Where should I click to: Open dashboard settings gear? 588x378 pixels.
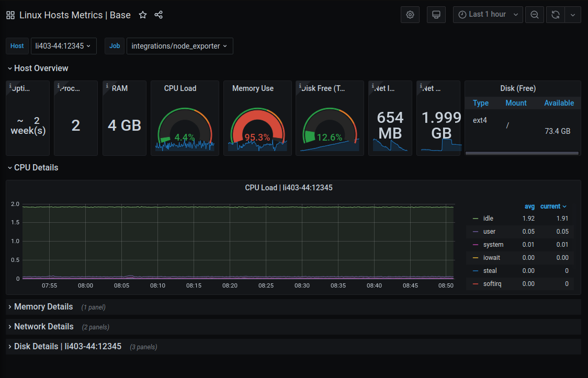point(410,14)
